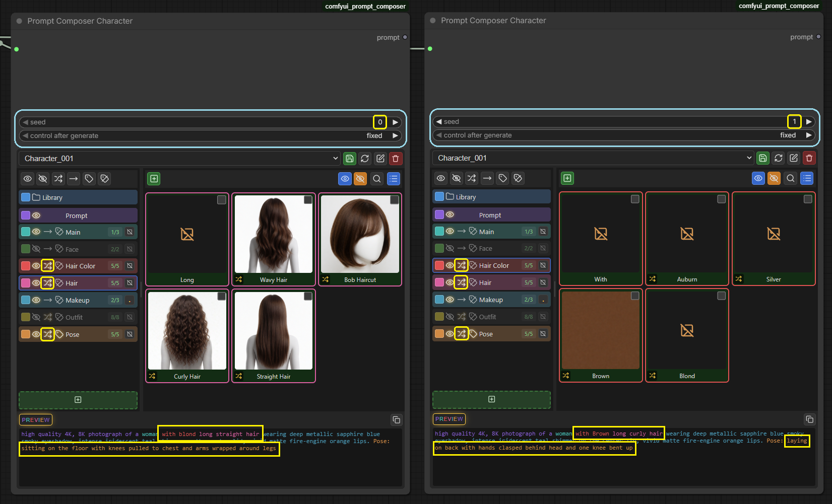
Task: Click the red trash icon in the right node
Action: click(809, 158)
